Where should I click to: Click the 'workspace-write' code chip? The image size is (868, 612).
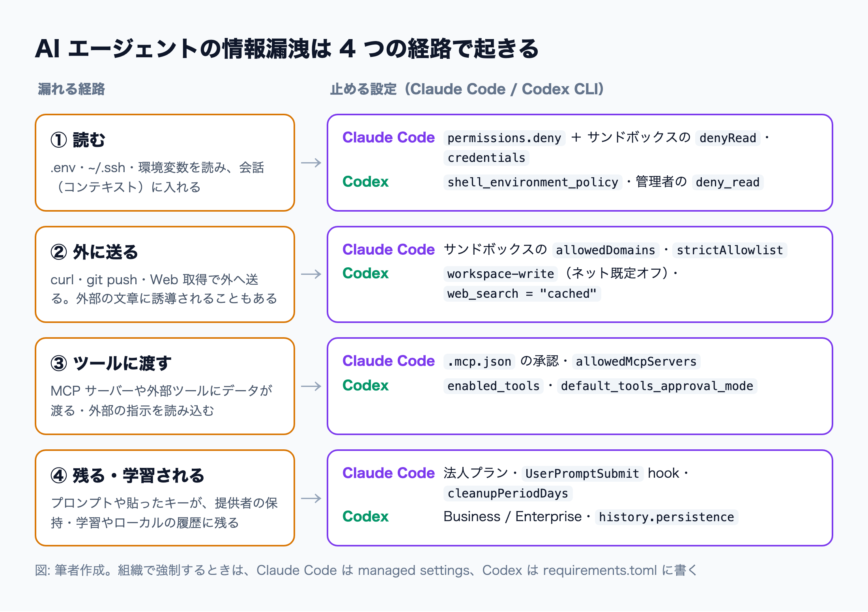tap(500, 274)
